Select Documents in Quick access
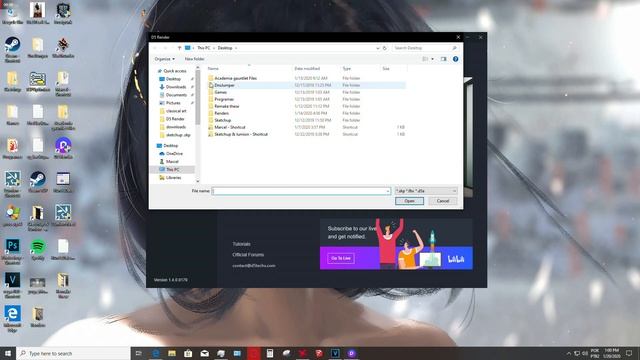640x360 pixels. (176, 95)
